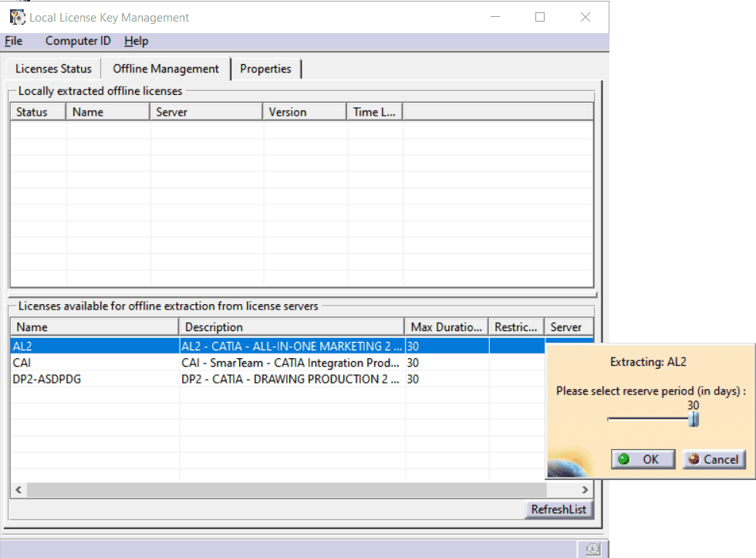Click the DP2 - CATIA - DRAWING PRODUCTION description
Image resolution: width=756 pixels, height=558 pixels.
290,379
